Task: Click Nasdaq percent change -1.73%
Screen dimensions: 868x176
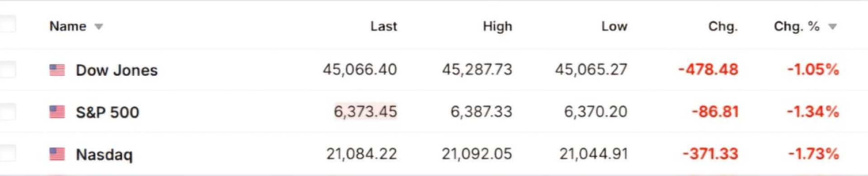Action: [813, 154]
